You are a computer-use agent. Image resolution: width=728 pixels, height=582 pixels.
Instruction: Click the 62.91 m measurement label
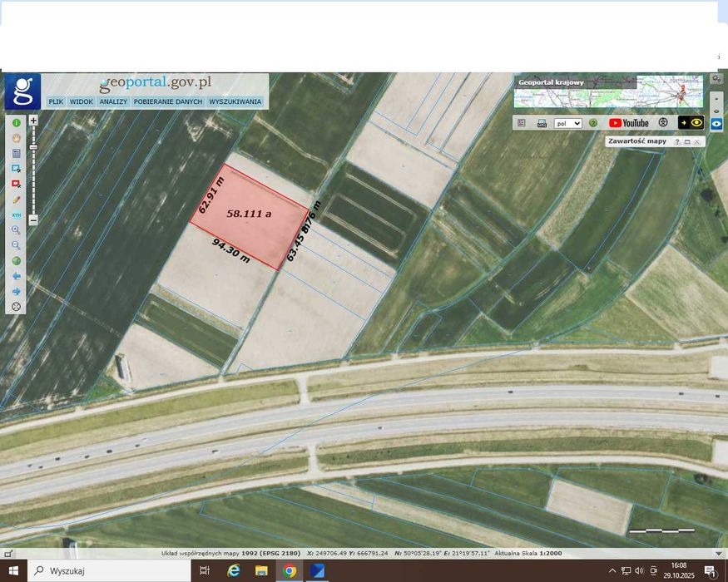(211, 195)
